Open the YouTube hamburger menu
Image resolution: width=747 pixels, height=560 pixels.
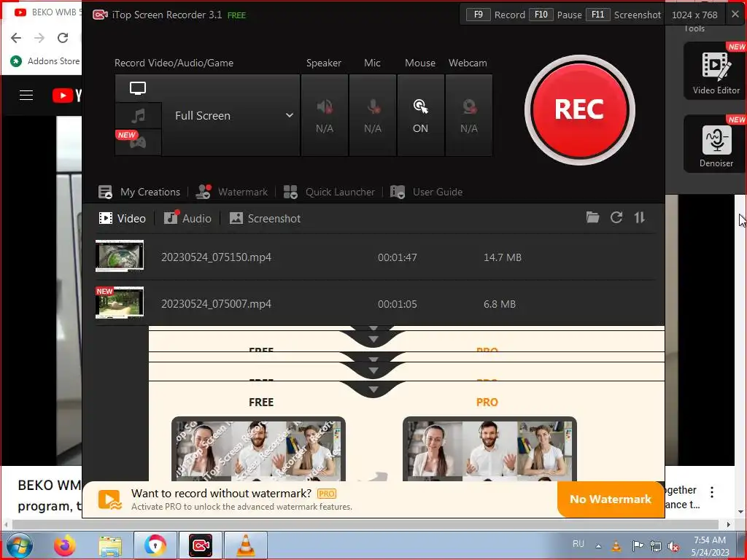[26, 96]
